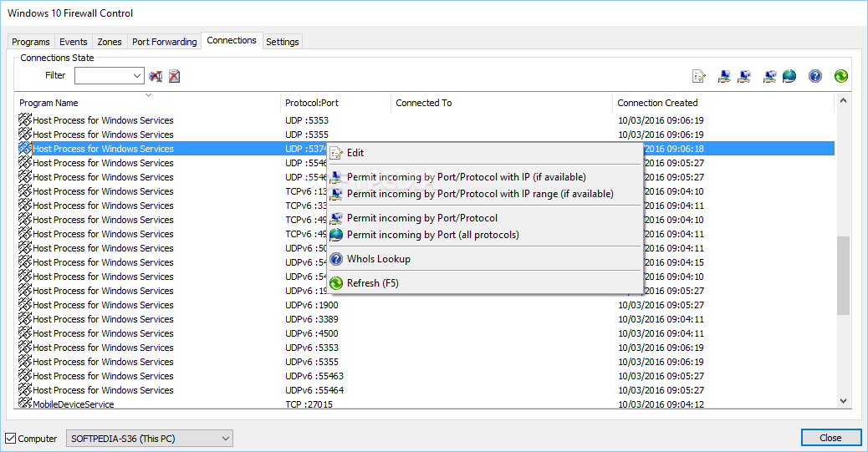The image size is (868, 452).
Task: Click toolbar icon permitting incoming by Port/Protocol
Action: pos(769,76)
